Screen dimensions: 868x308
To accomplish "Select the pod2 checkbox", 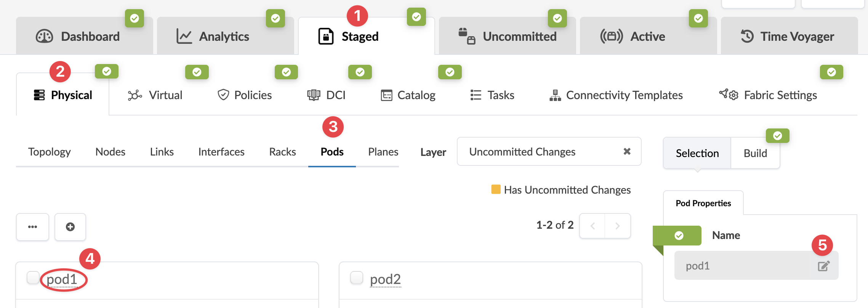I will point(357,278).
